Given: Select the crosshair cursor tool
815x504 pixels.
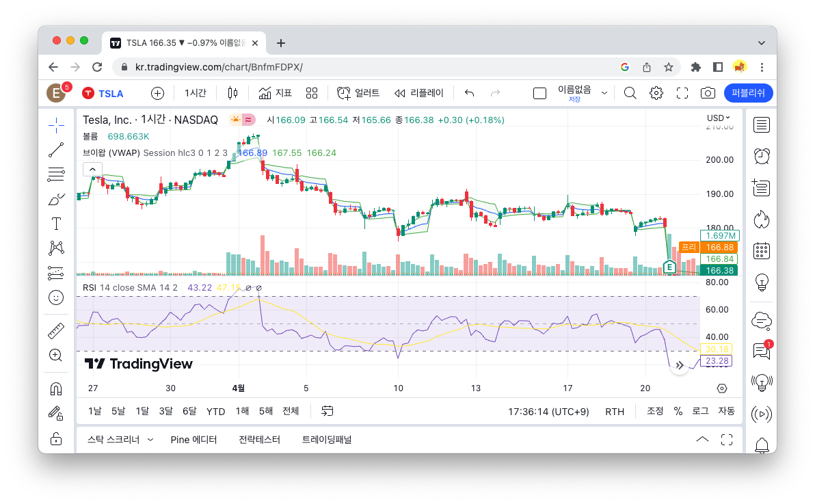Looking at the screenshot, I should click(x=56, y=125).
